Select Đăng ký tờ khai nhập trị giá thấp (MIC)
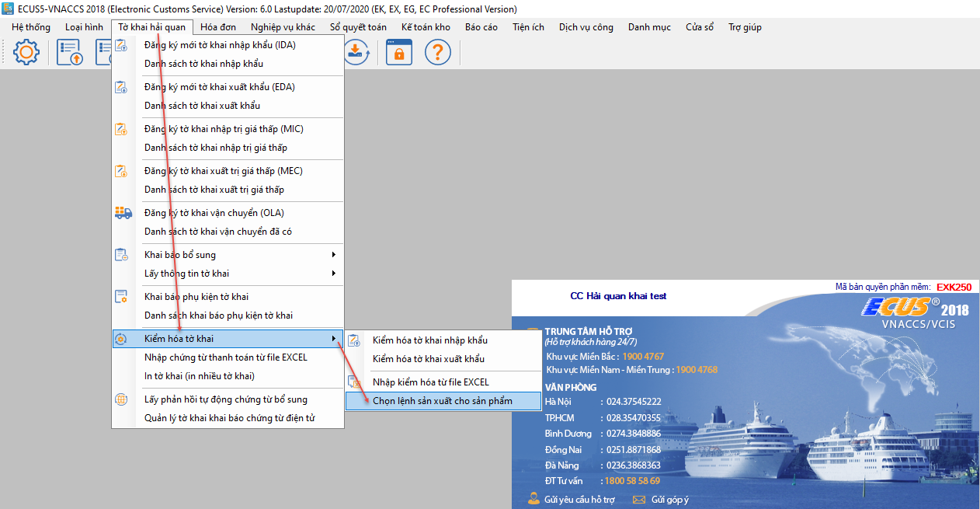 click(x=228, y=129)
